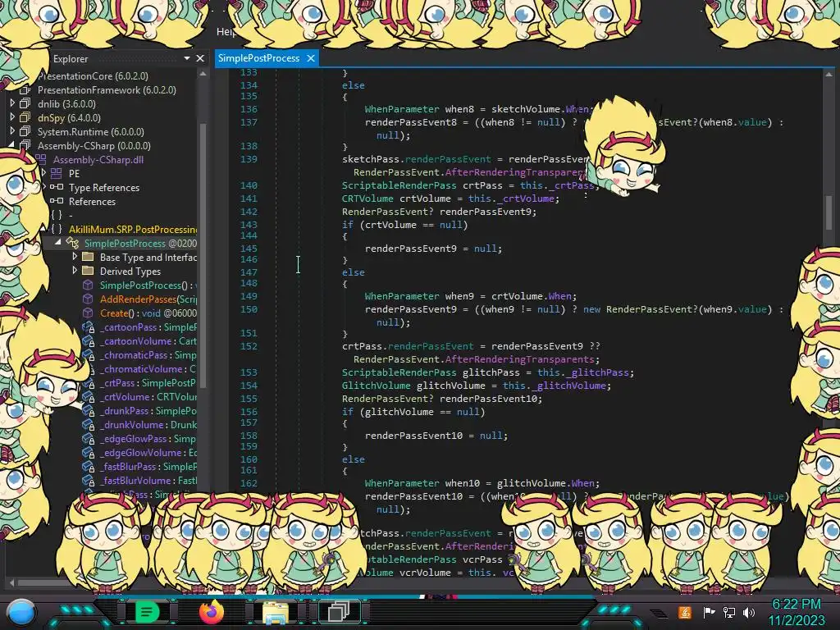Collapse the SimplePostProcess class node

tap(58, 243)
